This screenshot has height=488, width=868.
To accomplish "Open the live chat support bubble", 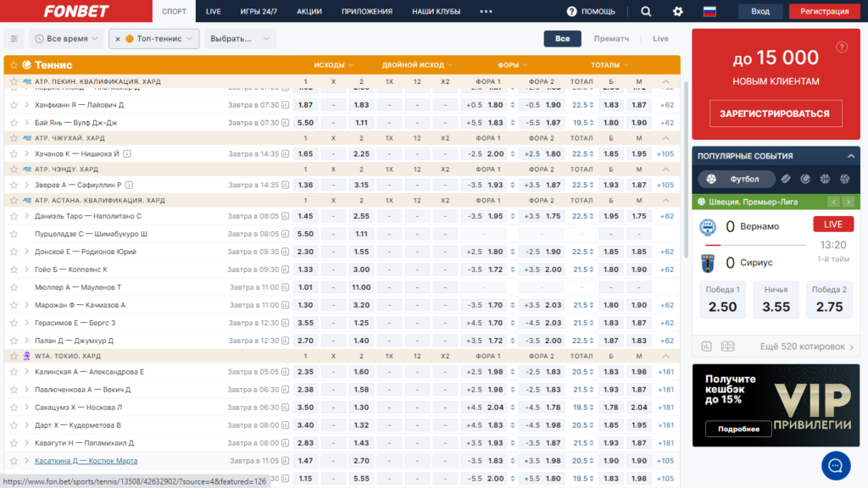I will click(x=835, y=465).
